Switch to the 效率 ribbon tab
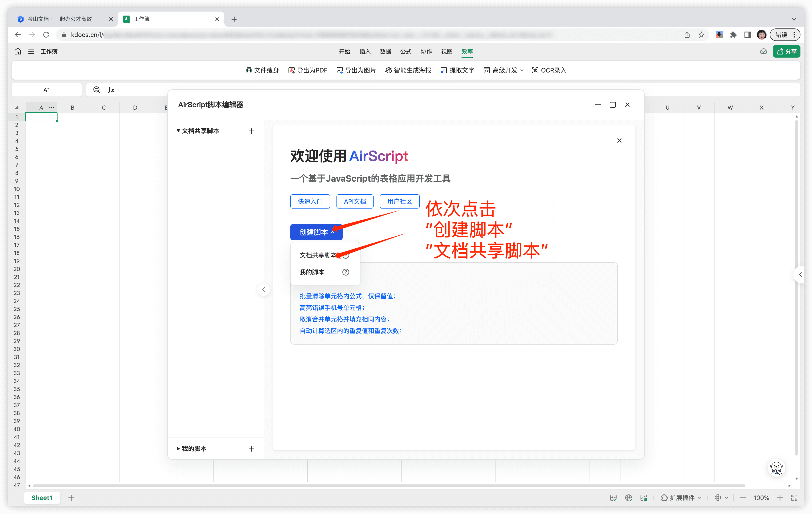The height and width of the screenshot is (514, 812). (x=467, y=51)
